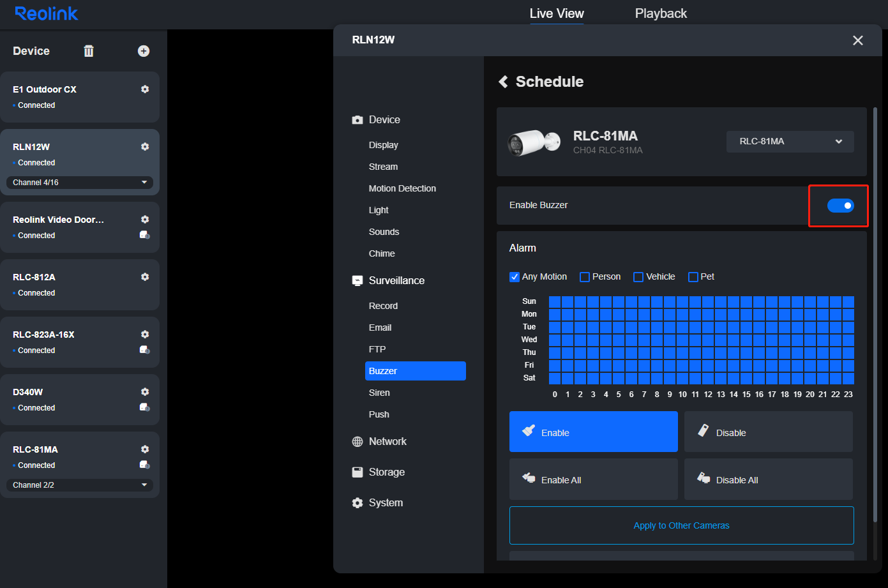Check the Vehicle alarm checkbox
The height and width of the screenshot is (588, 888).
pos(638,277)
